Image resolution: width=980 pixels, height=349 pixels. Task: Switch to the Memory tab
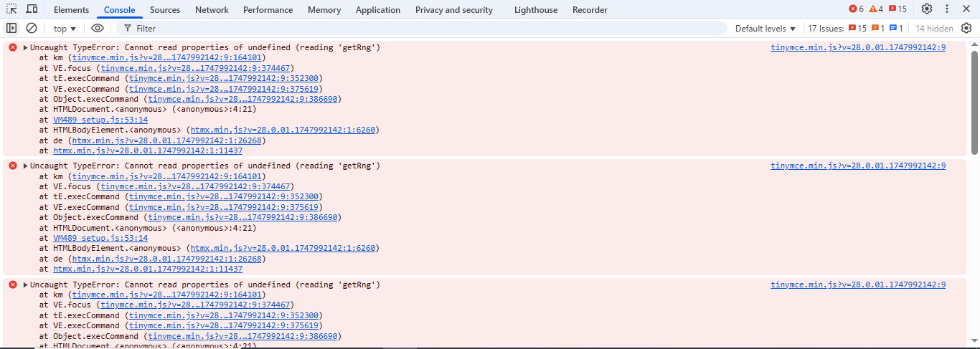pyautogui.click(x=324, y=10)
